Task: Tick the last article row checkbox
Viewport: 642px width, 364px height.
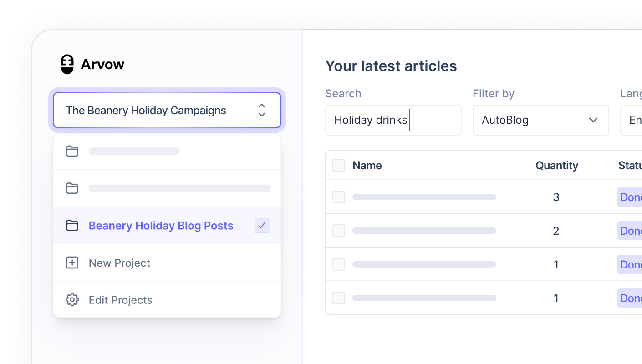Action: 339,298
